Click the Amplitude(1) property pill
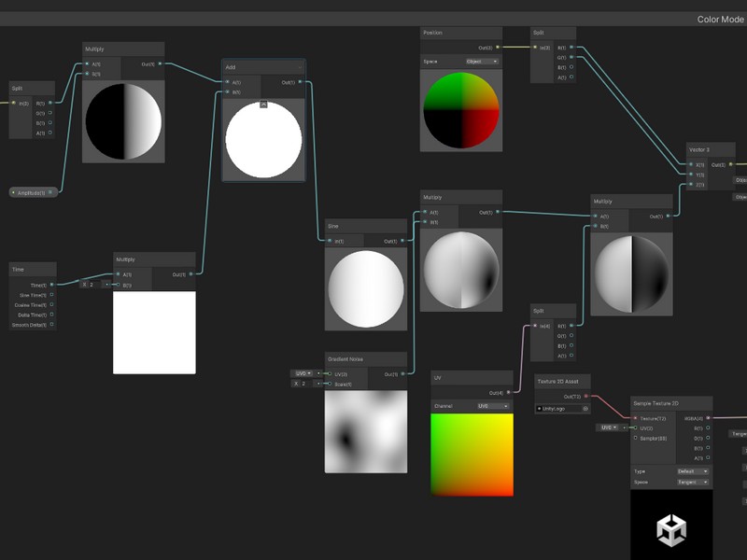Screen dimensions: 747x560 (x=34, y=192)
